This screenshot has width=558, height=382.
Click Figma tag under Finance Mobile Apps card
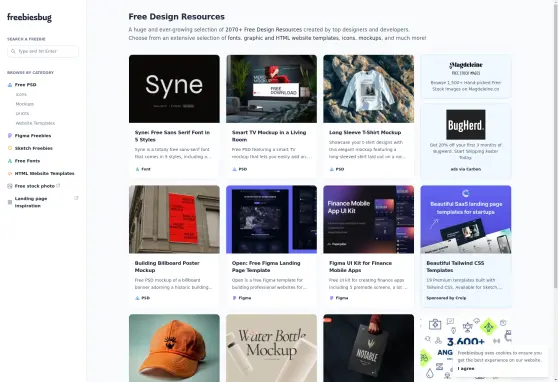click(342, 298)
